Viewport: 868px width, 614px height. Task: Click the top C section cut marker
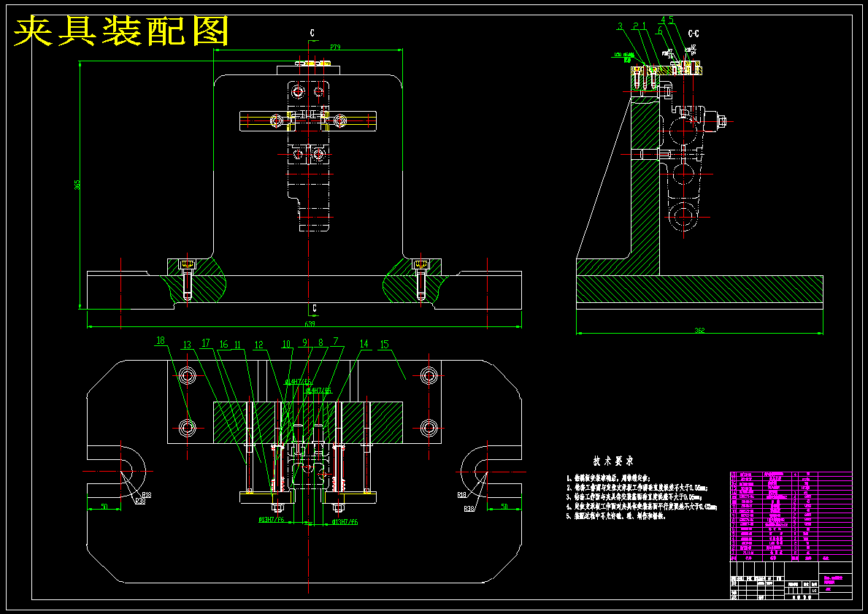[x=312, y=34]
